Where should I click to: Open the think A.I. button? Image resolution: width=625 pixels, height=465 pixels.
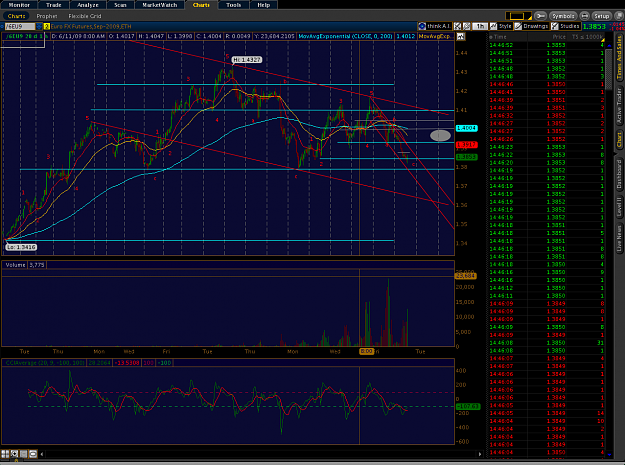[x=435, y=26]
